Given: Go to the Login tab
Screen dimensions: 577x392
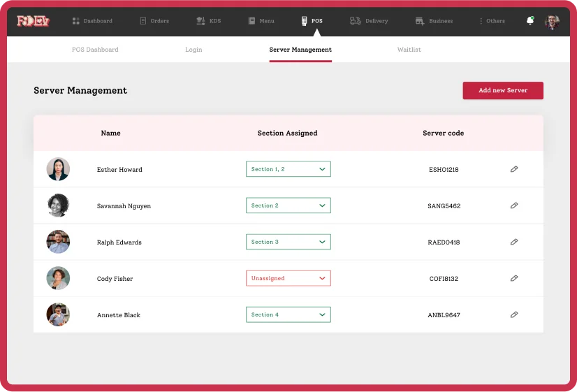Looking at the screenshot, I should point(193,50).
